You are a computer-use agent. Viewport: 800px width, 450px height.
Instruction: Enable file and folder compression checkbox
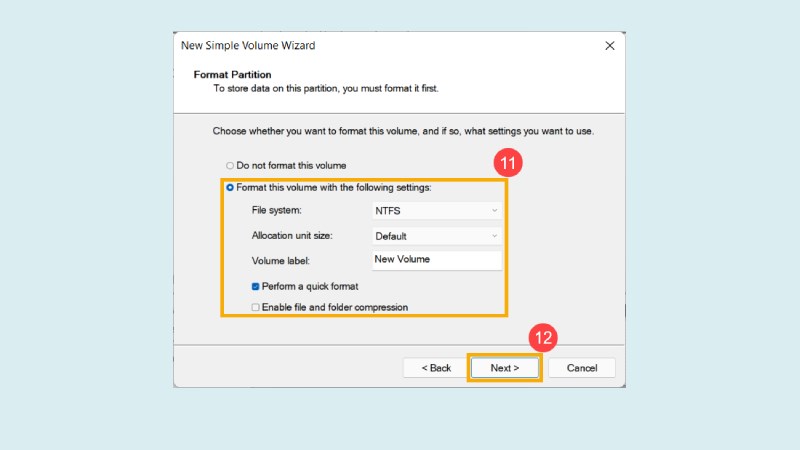[256, 307]
